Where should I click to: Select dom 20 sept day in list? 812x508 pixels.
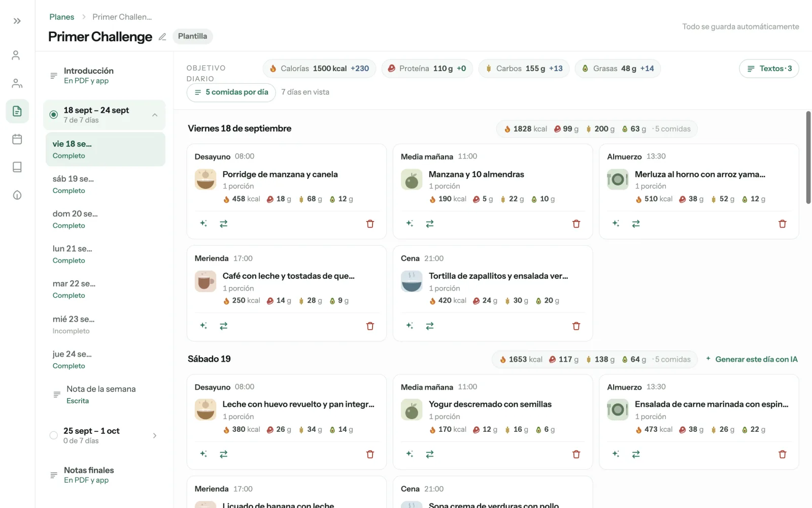pyautogui.click(x=105, y=219)
